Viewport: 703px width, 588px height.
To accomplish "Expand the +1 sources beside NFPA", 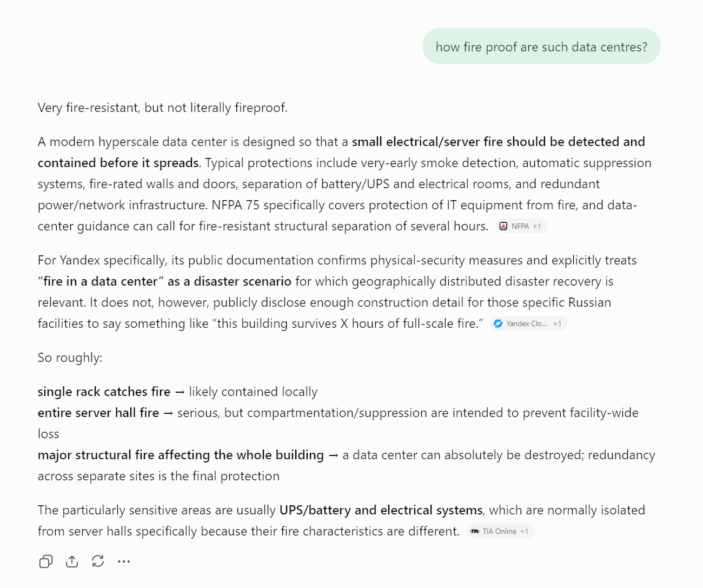I will (537, 226).
